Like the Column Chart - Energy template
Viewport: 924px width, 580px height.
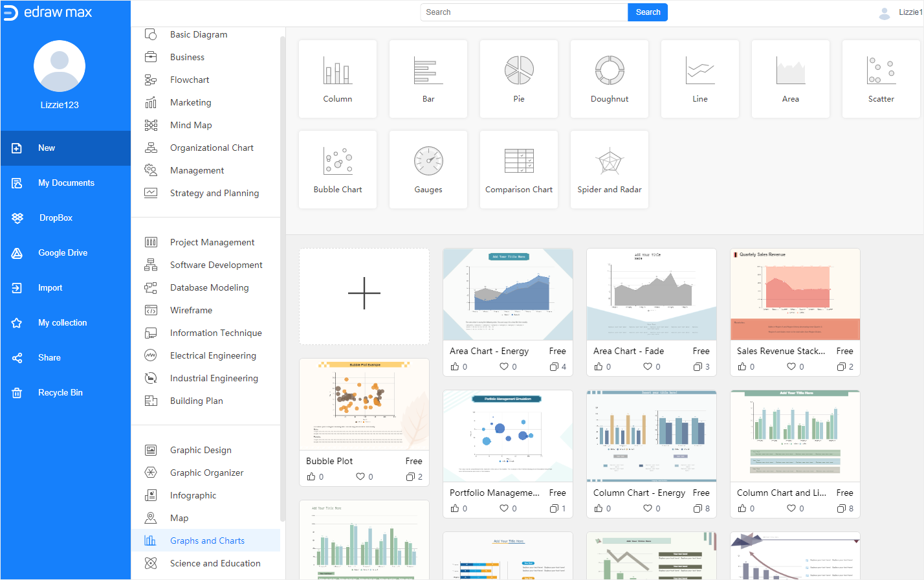coord(599,508)
